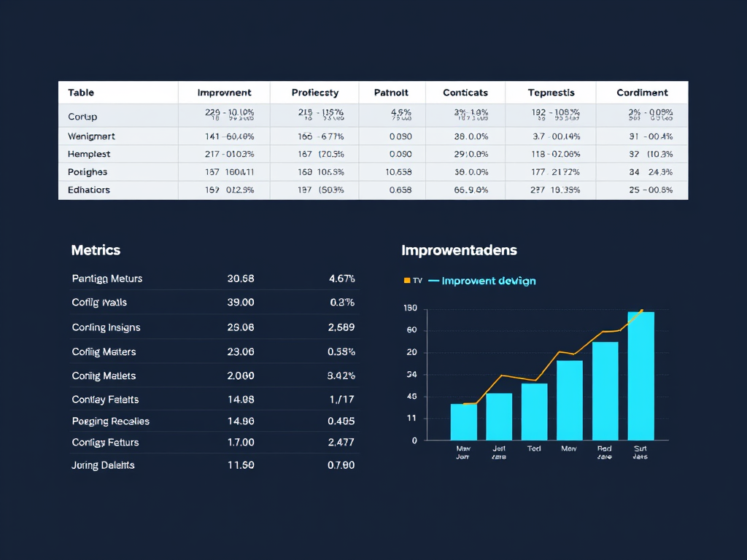The width and height of the screenshot is (747, 560).
Task: Click the tallest cyan bar labeled Surt
Action: pos(640,376)
